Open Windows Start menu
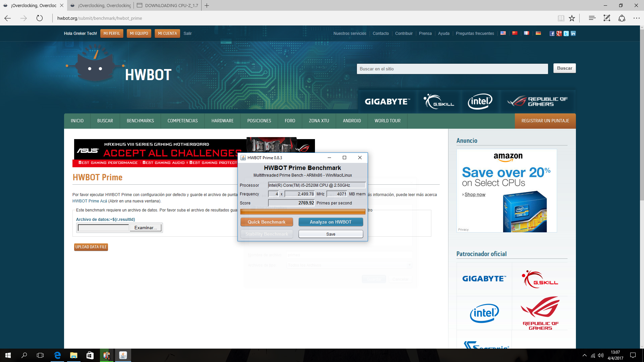This screenshot has height=362, width=644. tap(8, 355)
